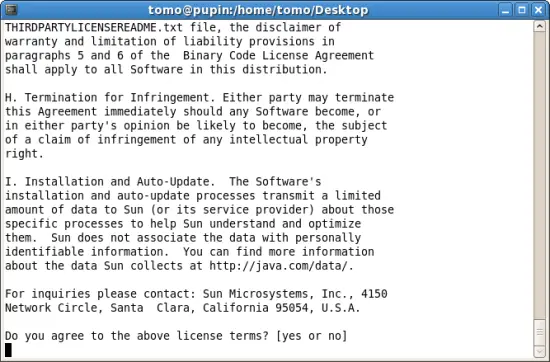Click the scrollbar up arrow
The width and height of the screenshot is (550, 362).
tap(540, 27)
